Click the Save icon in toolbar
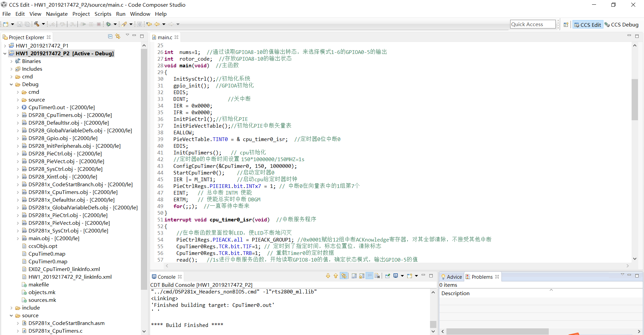Image resolution: width=644 pixels, height=335 pixels. coord(19,24)
